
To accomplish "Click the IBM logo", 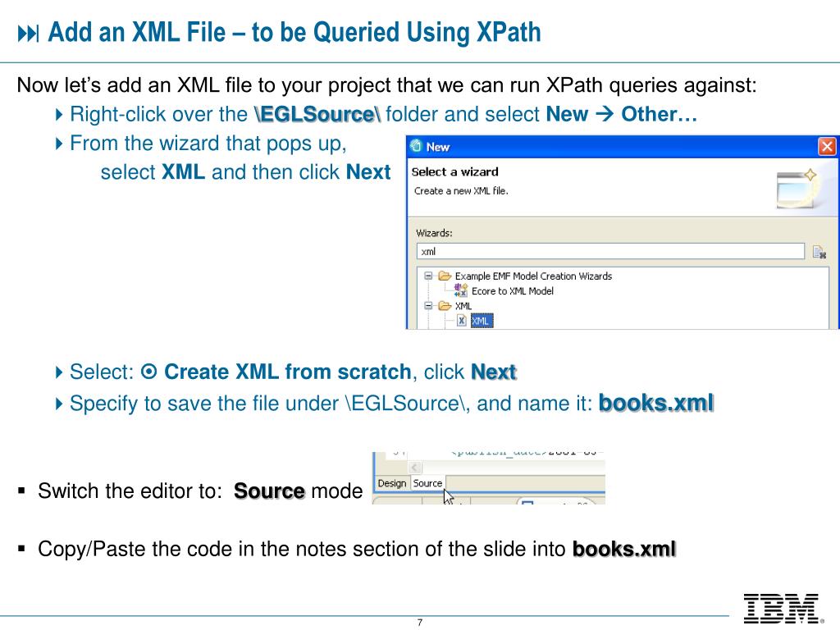I will 783,609.
